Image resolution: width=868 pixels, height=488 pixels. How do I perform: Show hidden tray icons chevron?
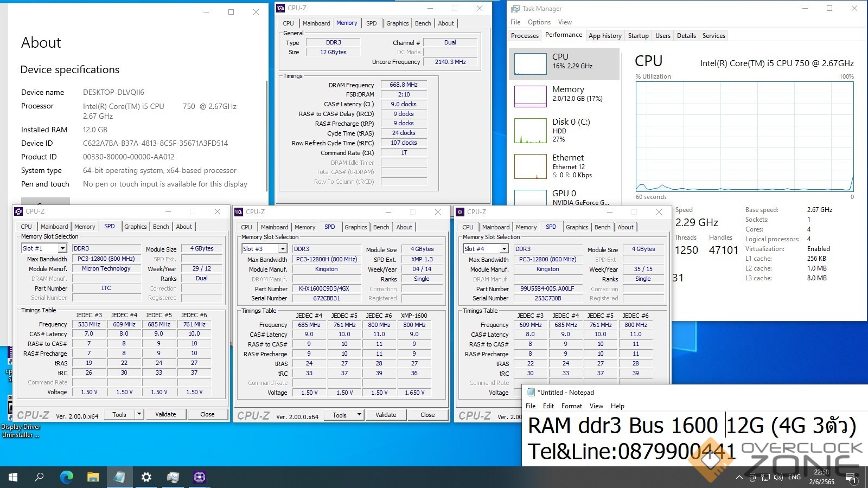[739, 477]
